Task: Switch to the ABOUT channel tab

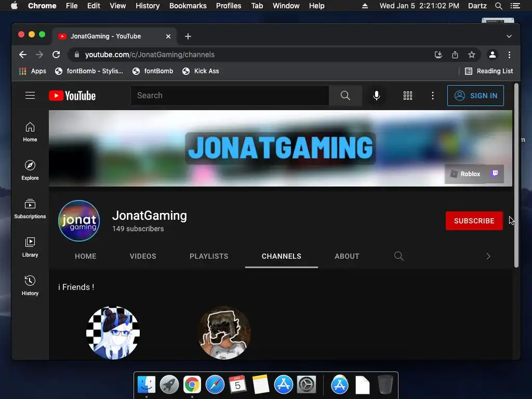Action: tap(347, 256)
